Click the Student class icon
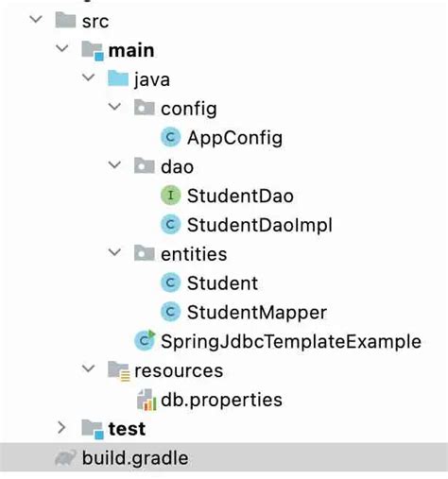This screenshot has height=479, width=448. [170, 282]
